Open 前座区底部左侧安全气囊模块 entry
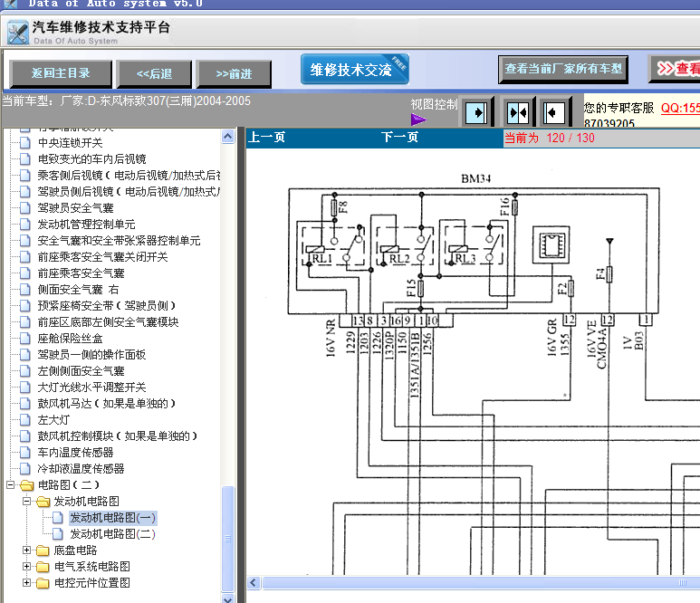Image resolution: width=700 pixels, height=603 pixels. tap(108, 321)
